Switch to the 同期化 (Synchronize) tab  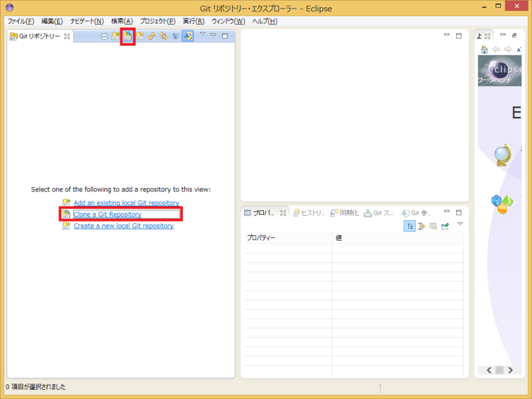[344, 213]
